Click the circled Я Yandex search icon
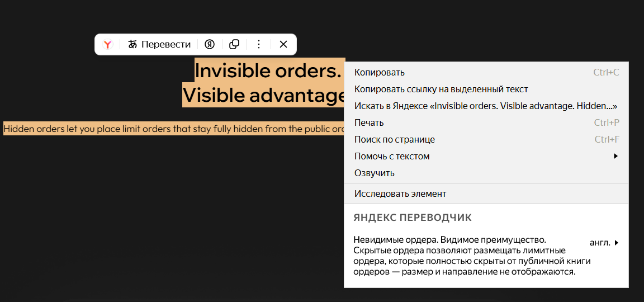This screenshot has width=644, height=302. point(210,45)
